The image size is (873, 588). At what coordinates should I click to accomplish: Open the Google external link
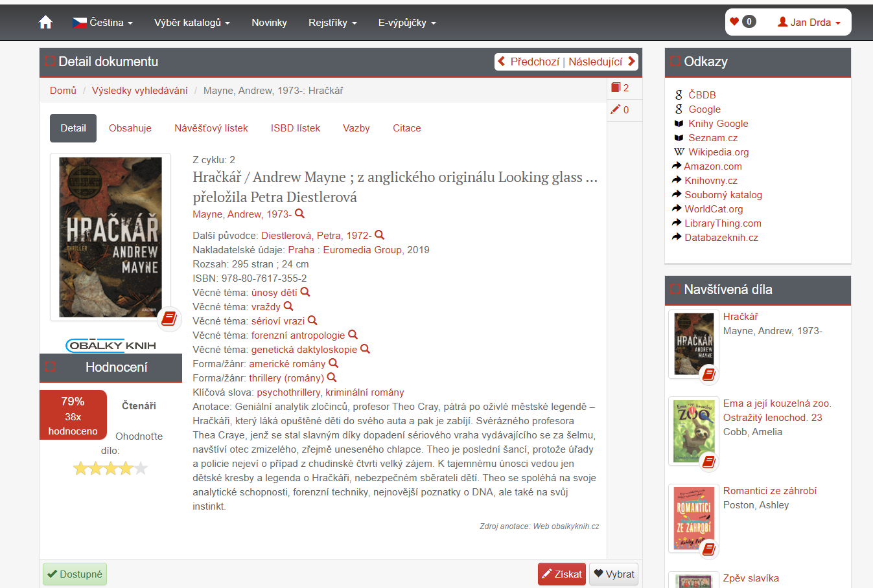[704, 109]
